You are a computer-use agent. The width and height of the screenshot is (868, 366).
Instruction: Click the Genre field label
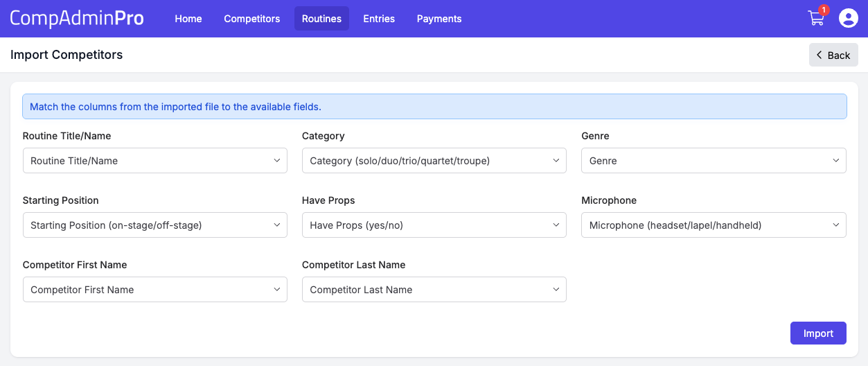point(595,136)
